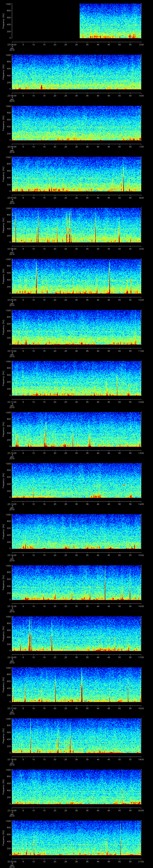
Task: Select the 23:06:00 time axis label
Action: [12, 147]
